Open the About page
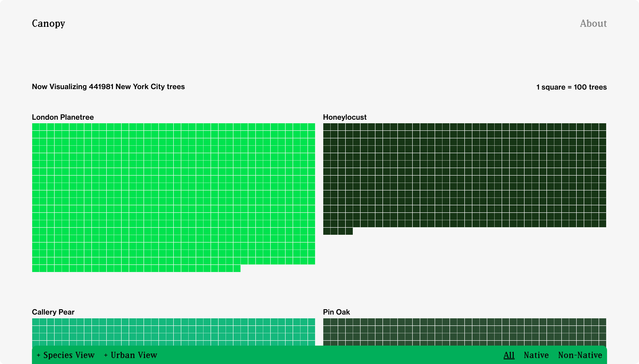The height and width of the screenshot is (364, 639). (593, 23)
